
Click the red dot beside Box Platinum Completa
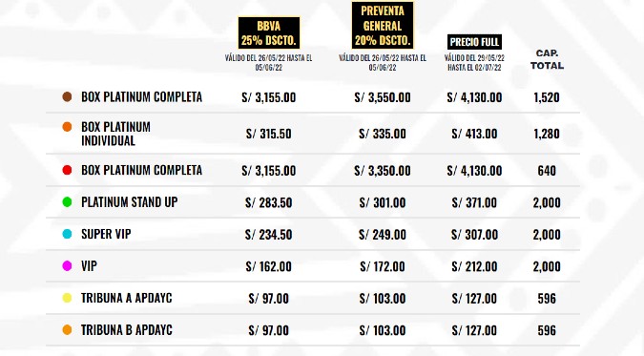coord(67,170)
